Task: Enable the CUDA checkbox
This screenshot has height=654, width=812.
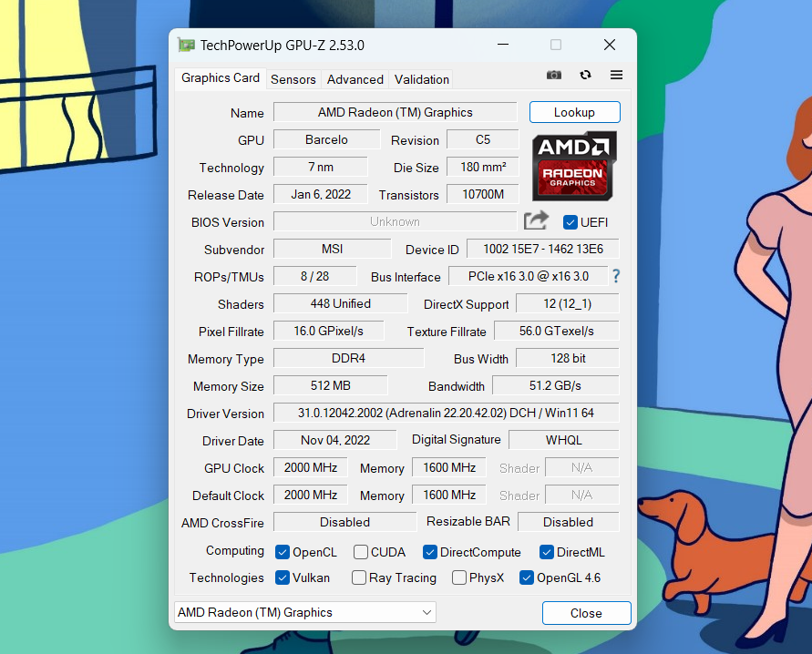Action: pyautogui.click(x=360, y=552)
